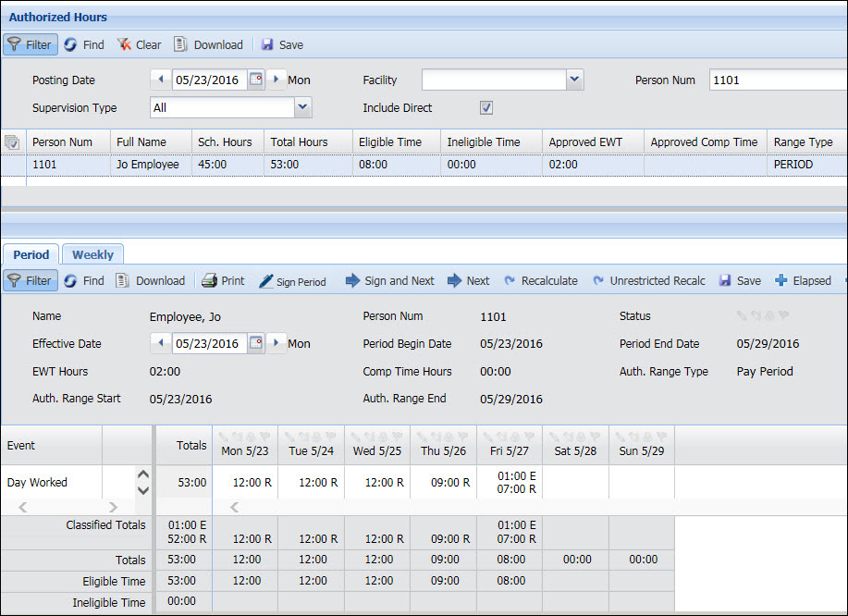Toggle the Include Direct checkbox
This screenshot has width=848, height=616.
pos(486,108)
